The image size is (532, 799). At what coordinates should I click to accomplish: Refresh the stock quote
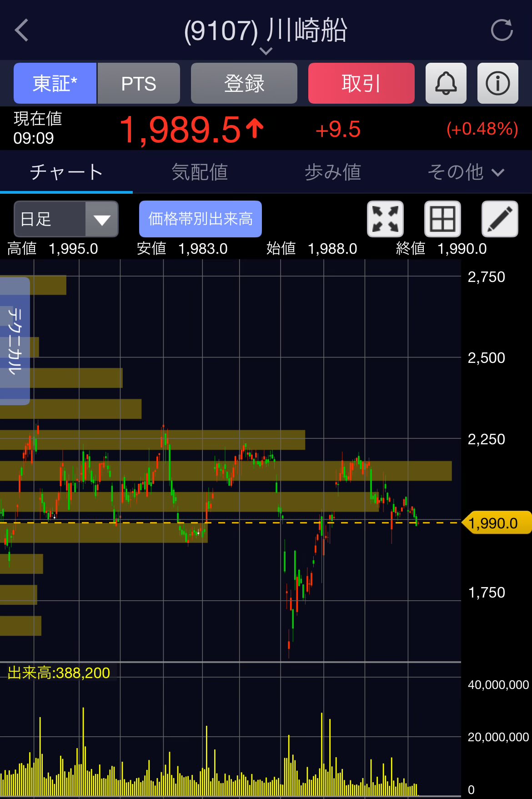502,30
